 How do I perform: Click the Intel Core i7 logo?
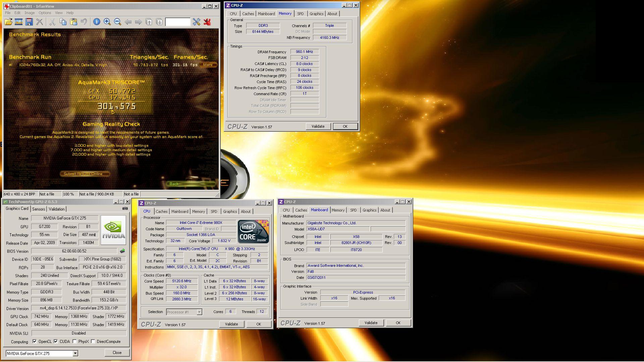coord(253,232)
